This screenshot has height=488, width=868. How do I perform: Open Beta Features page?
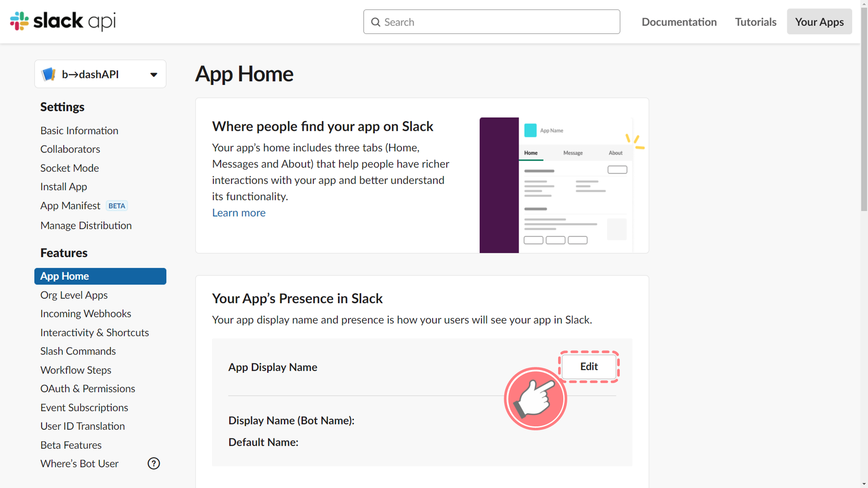click(71, 445)
